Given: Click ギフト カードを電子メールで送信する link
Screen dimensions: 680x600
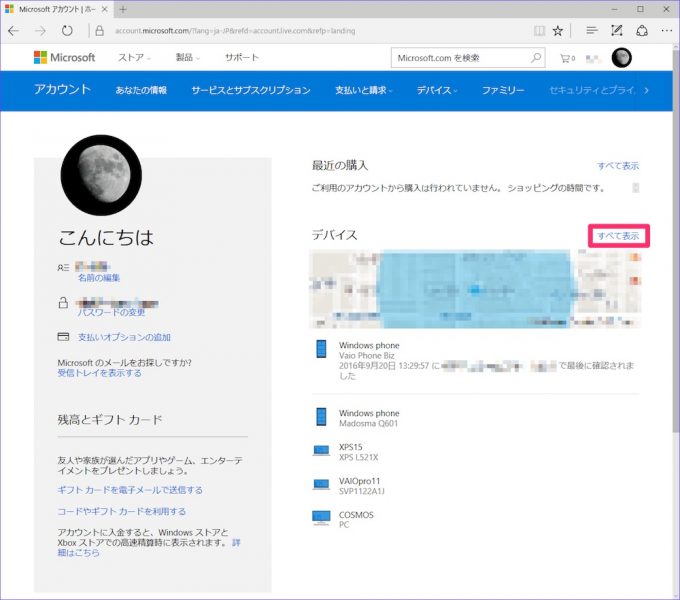Looking at the screenshot, I should click(130, 490).
